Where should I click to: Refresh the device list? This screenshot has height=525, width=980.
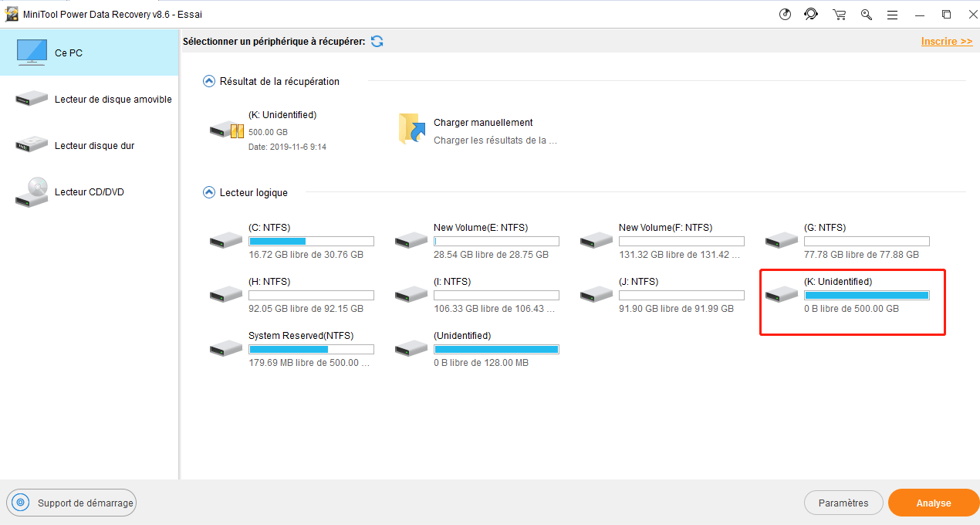376,41
